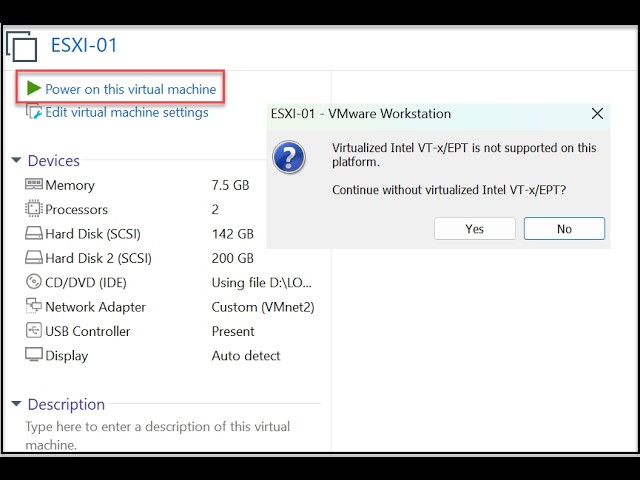
Task: Click the wrench settings icon
Action: [34, 112]
